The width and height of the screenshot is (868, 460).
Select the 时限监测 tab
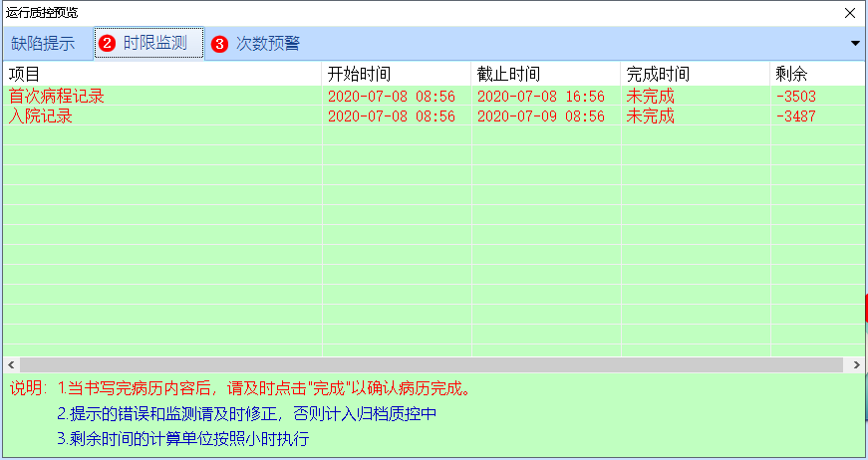point(148,43)
